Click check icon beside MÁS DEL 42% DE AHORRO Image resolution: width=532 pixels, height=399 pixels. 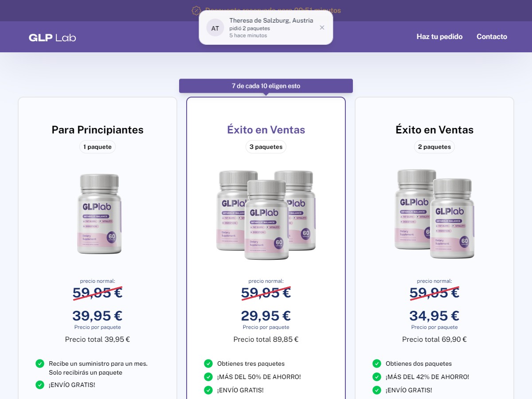(x=376, y=377)
